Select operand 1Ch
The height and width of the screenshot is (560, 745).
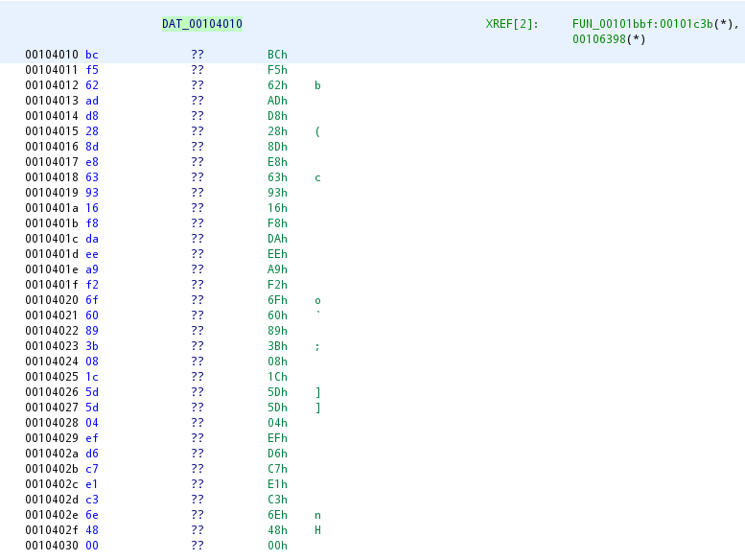click(277, 377)
